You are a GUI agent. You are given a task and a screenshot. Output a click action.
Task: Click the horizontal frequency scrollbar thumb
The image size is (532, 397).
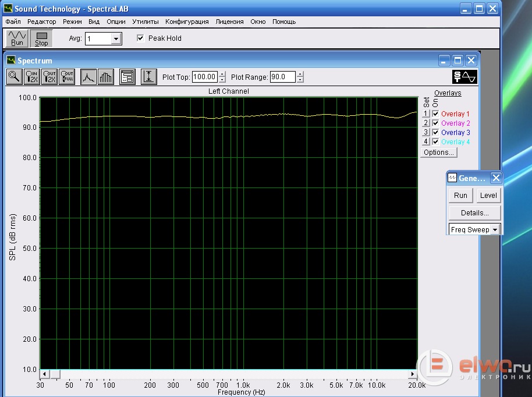coord(54,373)
